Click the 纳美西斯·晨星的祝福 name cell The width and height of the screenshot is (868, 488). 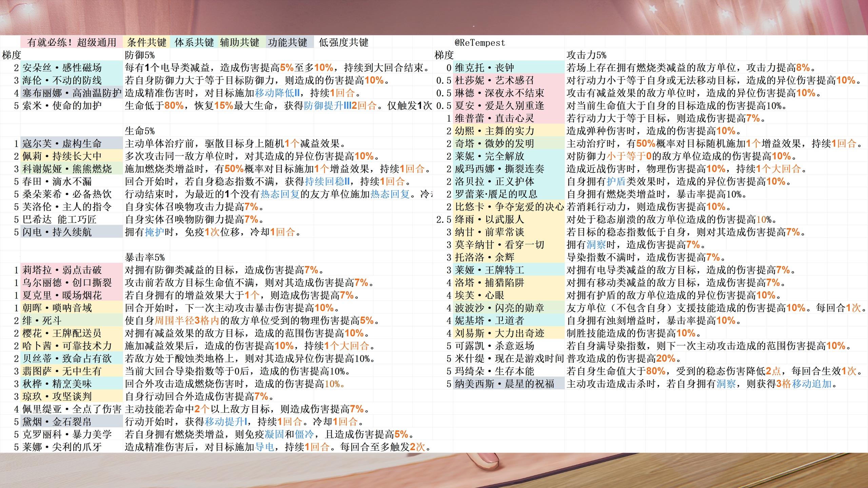(505, 384)
